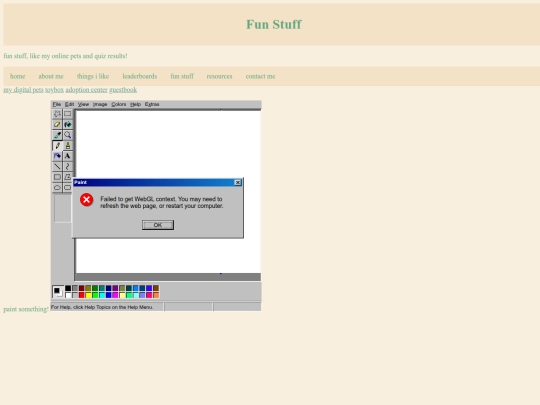The height and width of the screenshot is (405, 540).
Task: Select the Brush tool
Action: pyautogui.click(x=68, y=145)
